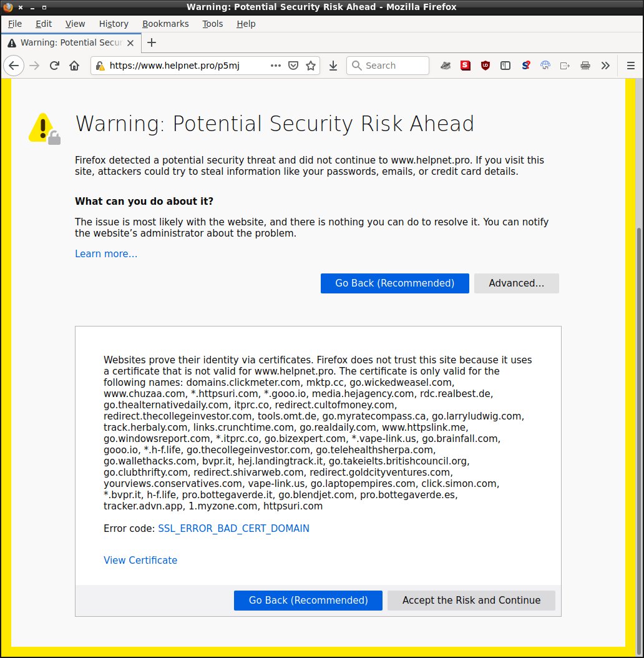Close the Warning tab

coord(130,43)
